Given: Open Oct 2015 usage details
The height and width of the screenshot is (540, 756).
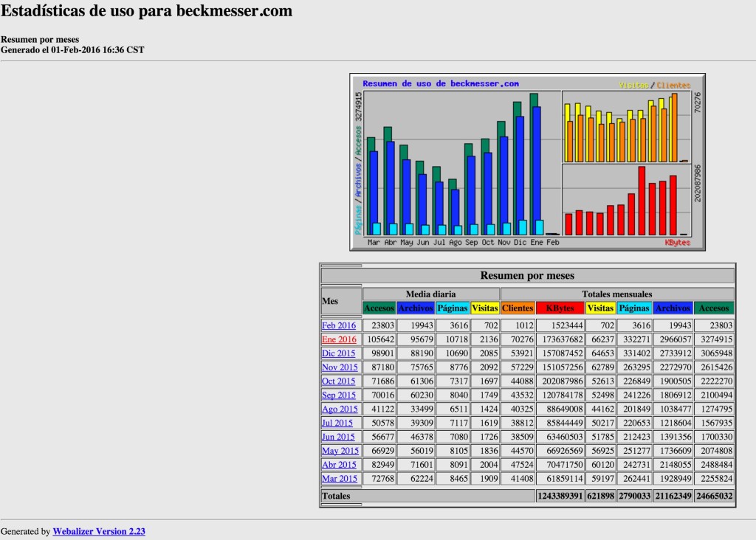Looking at the screenshot, I should click(x=339, y=381).
